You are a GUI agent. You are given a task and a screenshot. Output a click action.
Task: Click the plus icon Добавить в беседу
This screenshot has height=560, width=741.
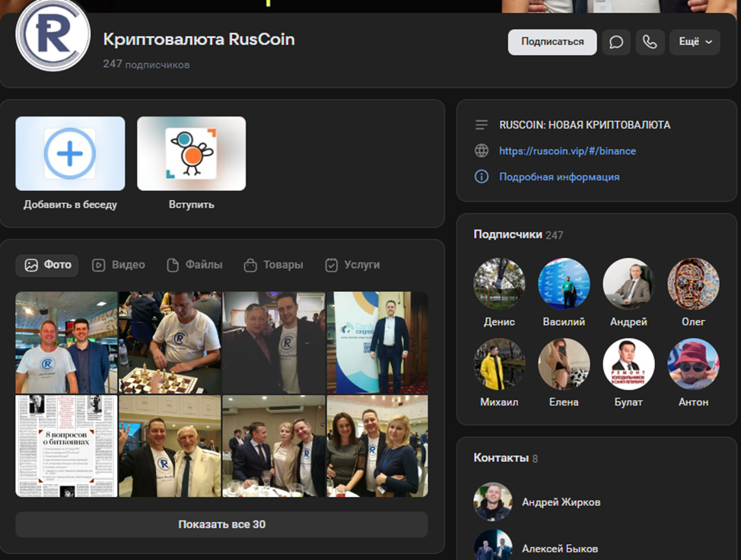[x=70, y=154]
